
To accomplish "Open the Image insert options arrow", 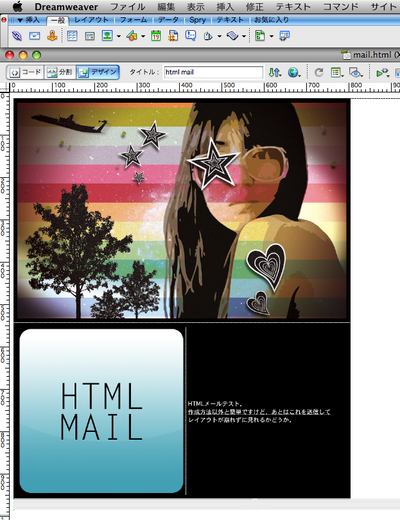I will coord(118,36).
